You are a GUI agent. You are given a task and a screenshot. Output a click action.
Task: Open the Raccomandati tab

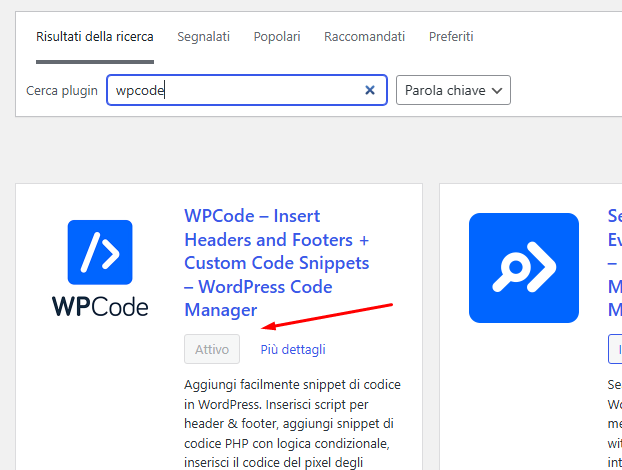(365, 37)
